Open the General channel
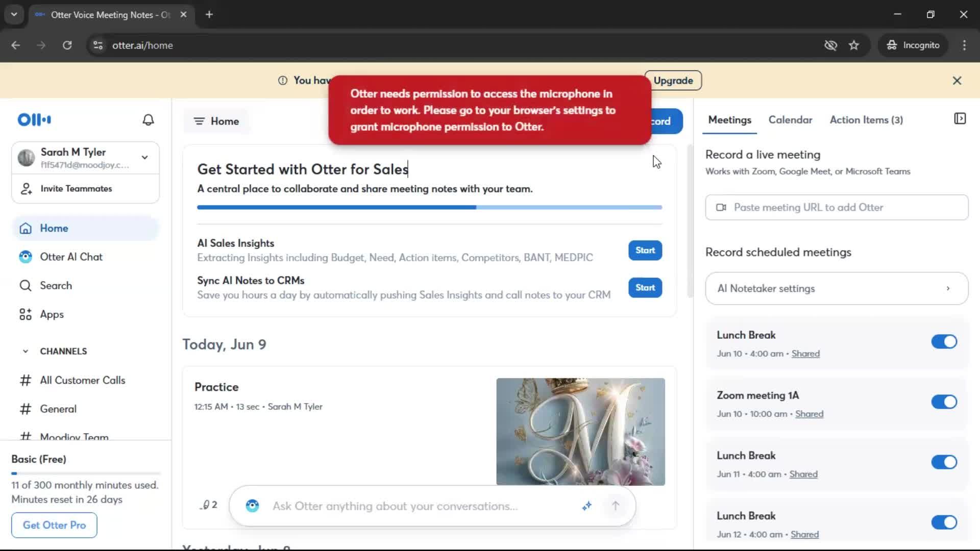Screen dimensions: 980x551 click(x=86, y=409)
